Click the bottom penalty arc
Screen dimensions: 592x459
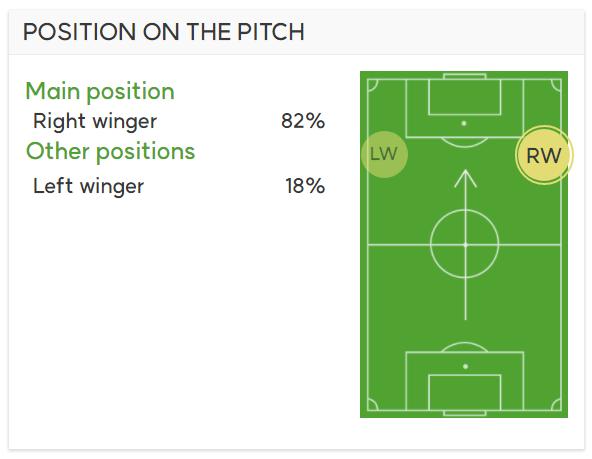click(x=464, y=347)
